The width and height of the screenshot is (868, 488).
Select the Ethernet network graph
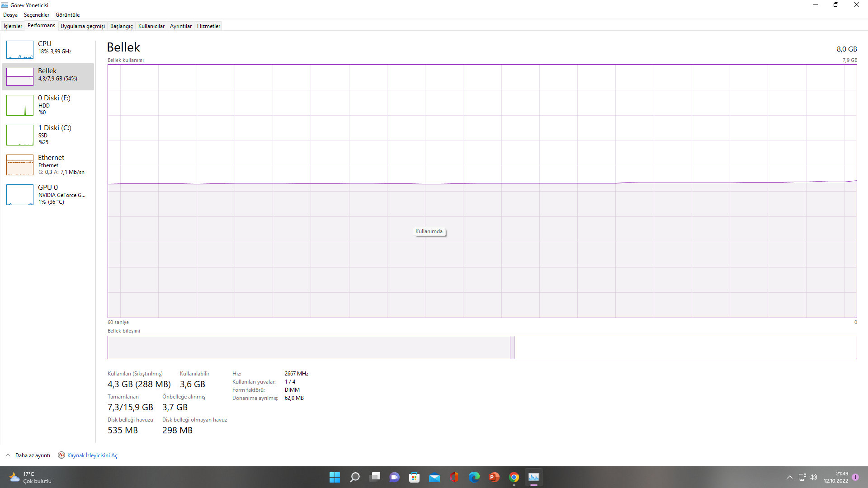[x=20, y=165]
